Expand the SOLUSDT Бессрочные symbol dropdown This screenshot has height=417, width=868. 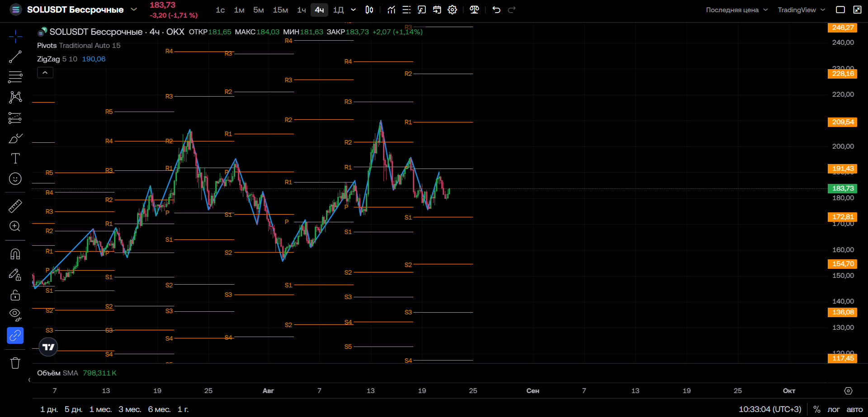click(134, 9)
